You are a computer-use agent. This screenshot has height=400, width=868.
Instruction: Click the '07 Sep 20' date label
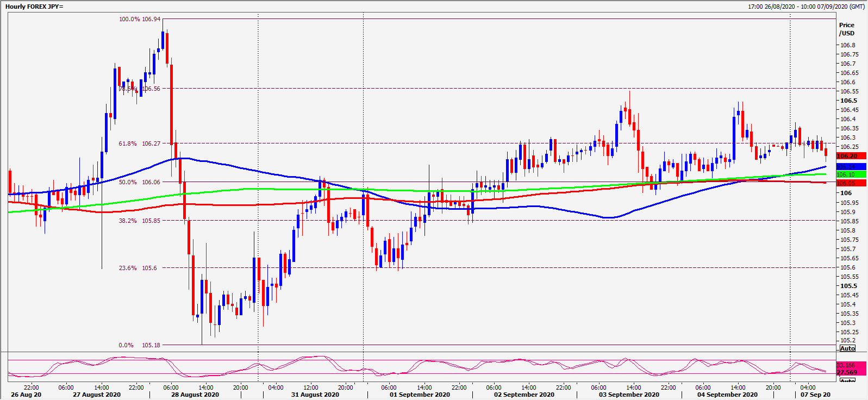tap(815, 395)
